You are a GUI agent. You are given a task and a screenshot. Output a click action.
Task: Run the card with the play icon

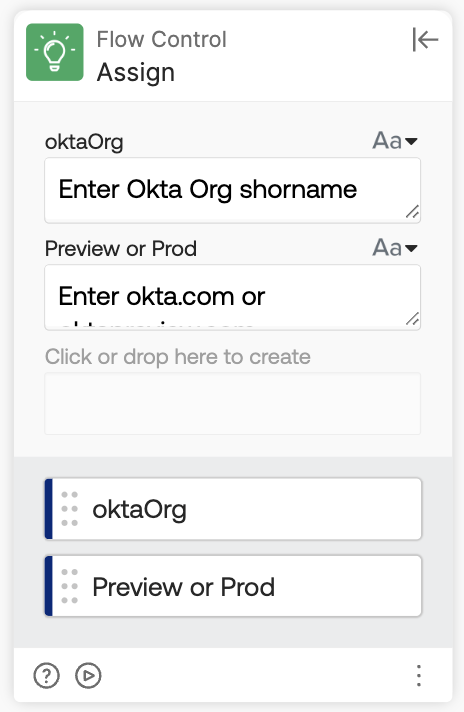tap(88, 676)
